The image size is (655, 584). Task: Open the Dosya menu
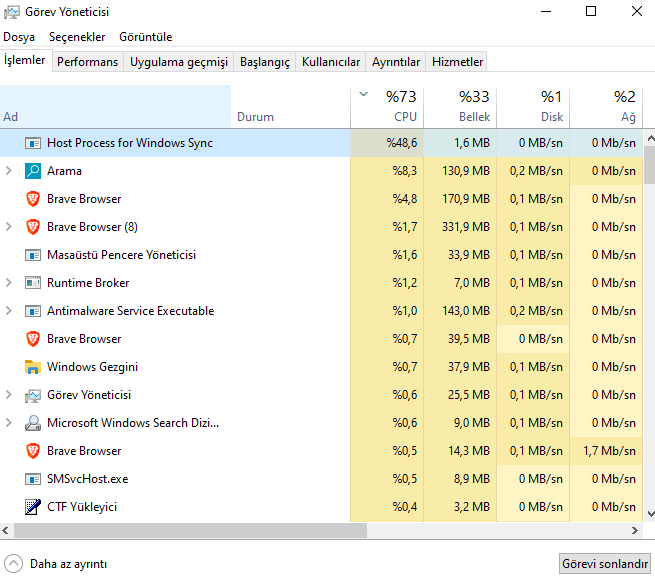pos(19,37)
